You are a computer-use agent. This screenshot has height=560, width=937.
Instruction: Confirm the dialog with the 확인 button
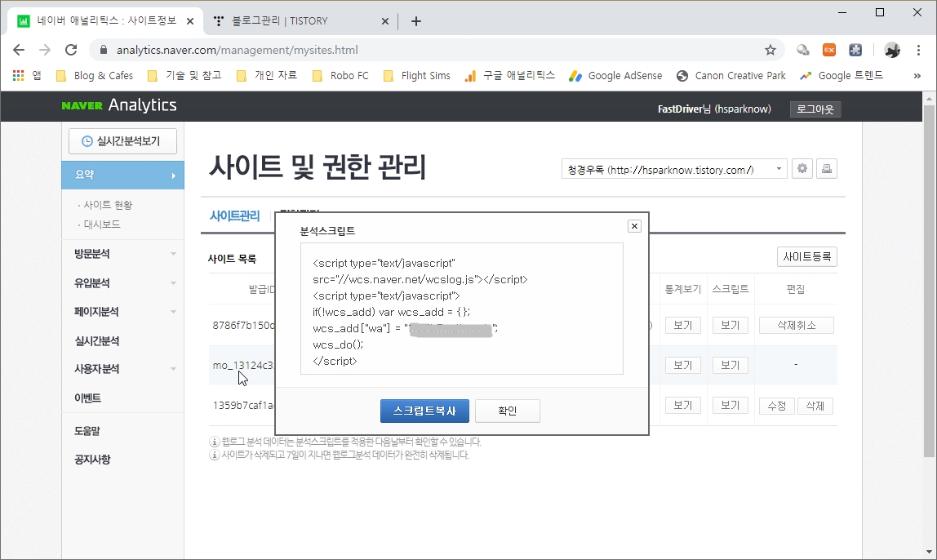click(x=508, y=411)
